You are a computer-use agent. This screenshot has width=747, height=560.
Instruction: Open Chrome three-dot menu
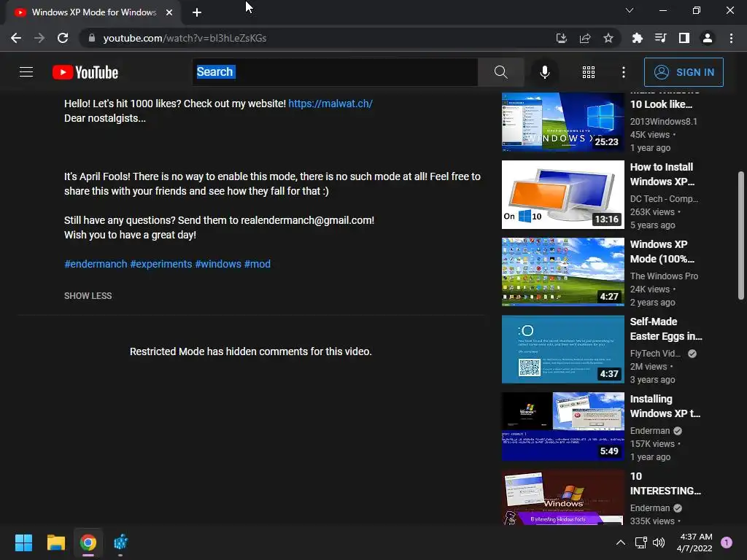[x=731, y=38]
